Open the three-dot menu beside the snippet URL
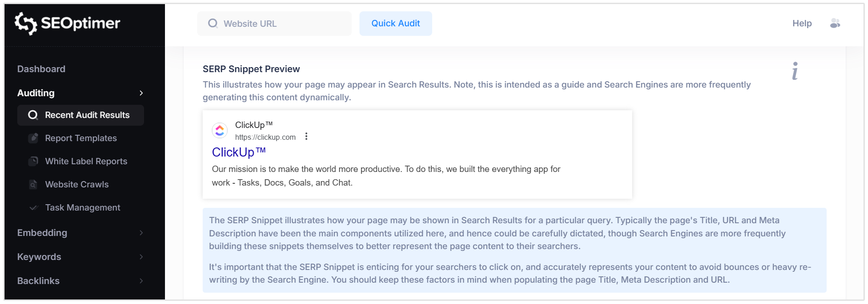The image size is (868, 304). tap(306, 136)
